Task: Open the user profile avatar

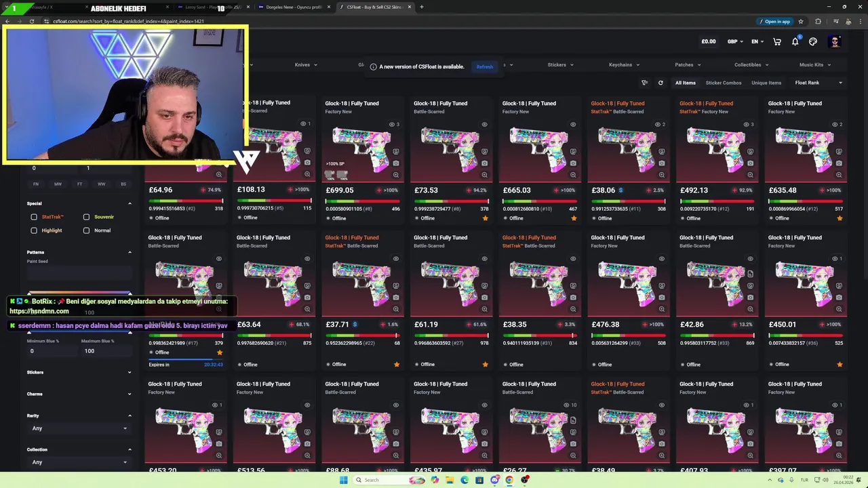Action: [835, 41]
